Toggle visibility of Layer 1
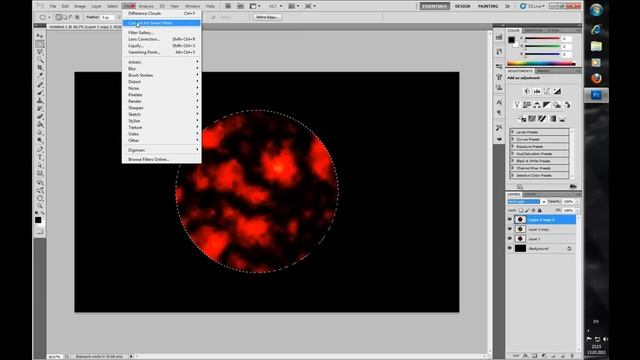Screen dimensions: 640x360 (x=509, y=239)
